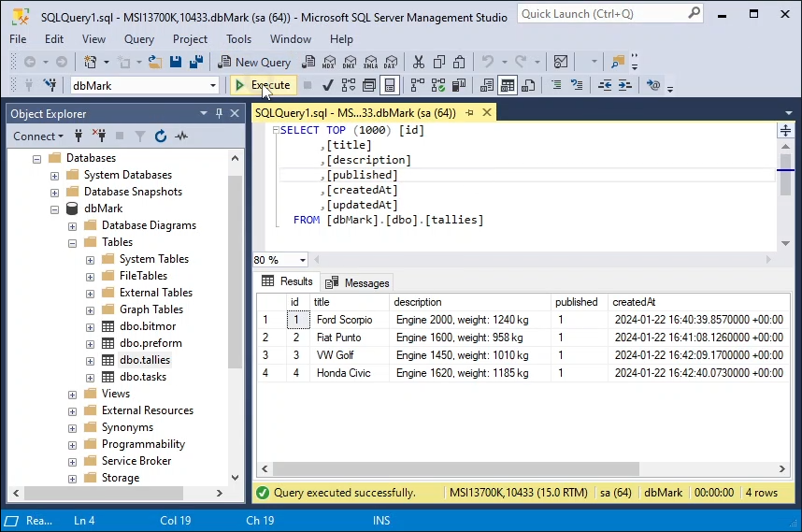Click the Copy icon in toolbar

pos(438,62)
